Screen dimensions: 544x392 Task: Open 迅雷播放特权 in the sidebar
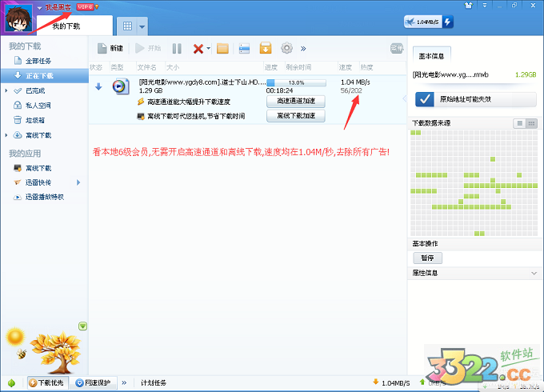point(45,197)
